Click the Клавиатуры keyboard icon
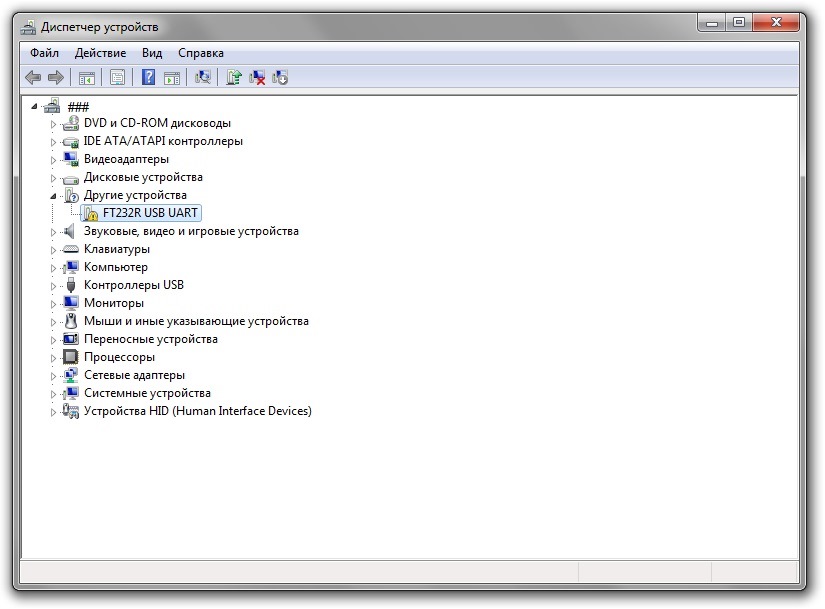Screen dimensions: 825x609 (71, 249)
